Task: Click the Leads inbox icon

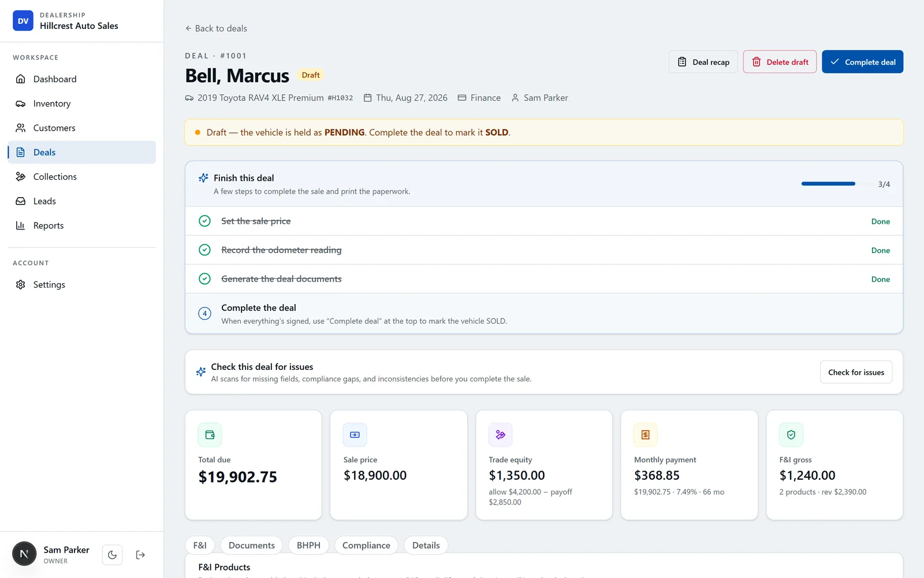Action: click(21, 201)
